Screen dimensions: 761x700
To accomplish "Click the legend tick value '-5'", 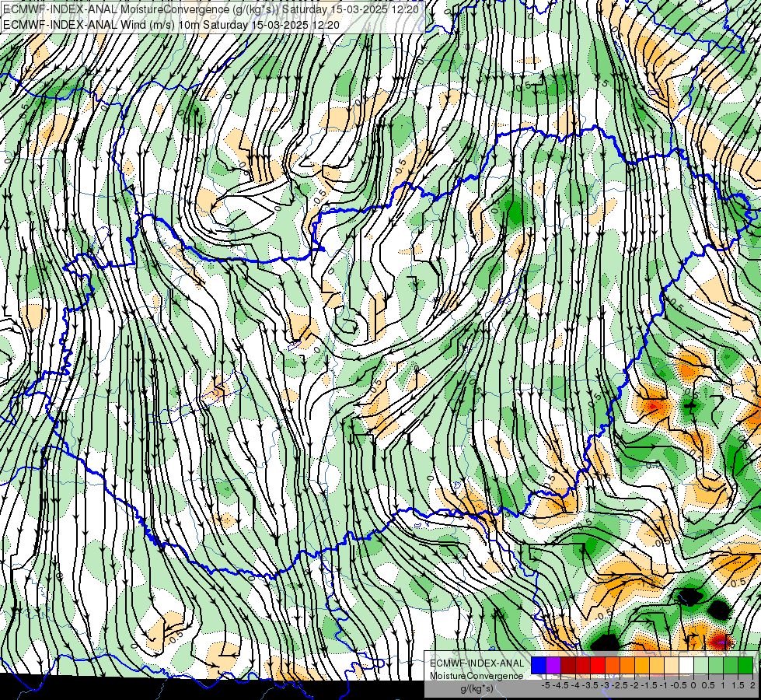I will [546, 685].
